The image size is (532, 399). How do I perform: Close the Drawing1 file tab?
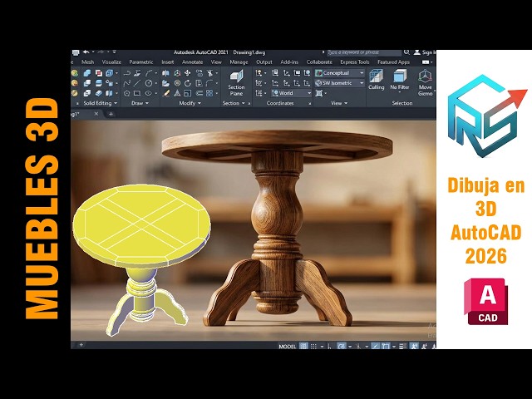pos(96,114)
